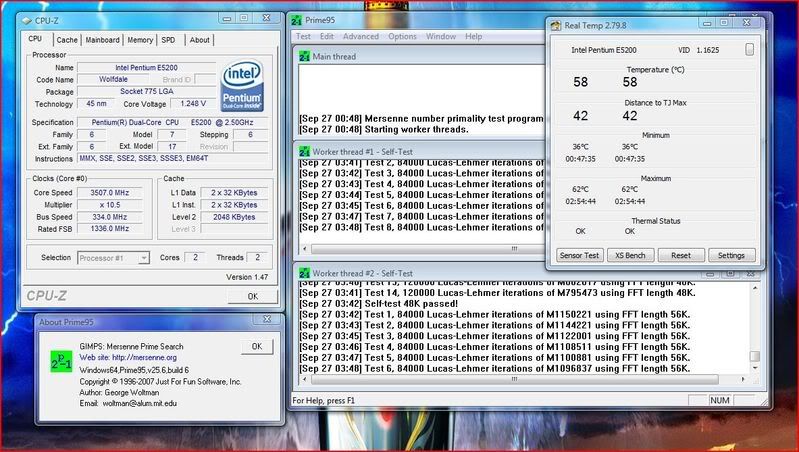Click the Worker thread #2 window icon

click(x=305, y=273)
